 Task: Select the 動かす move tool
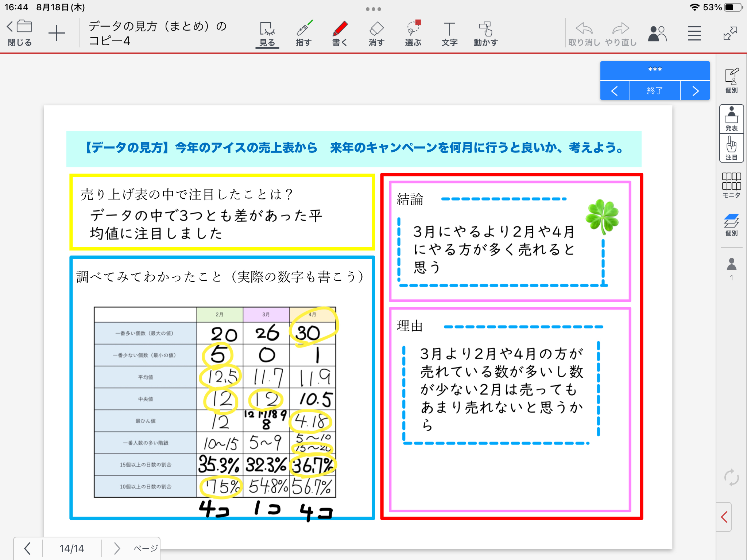pos(485,34)
